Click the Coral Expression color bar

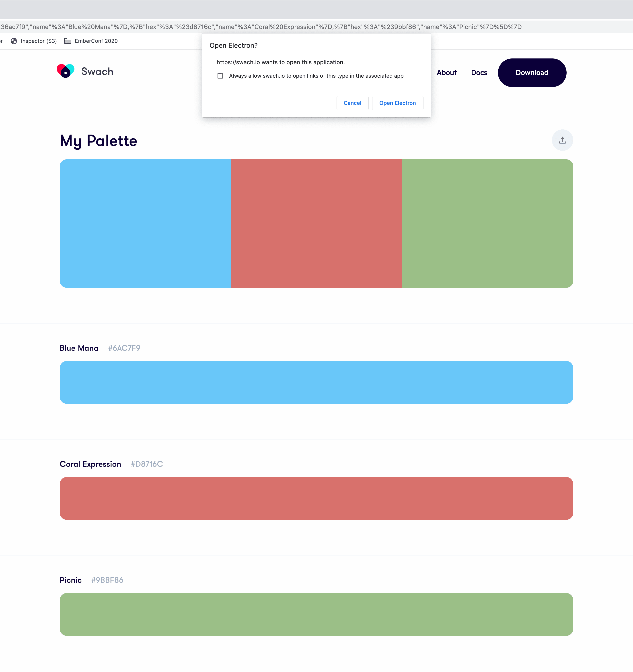pos(316,498)
